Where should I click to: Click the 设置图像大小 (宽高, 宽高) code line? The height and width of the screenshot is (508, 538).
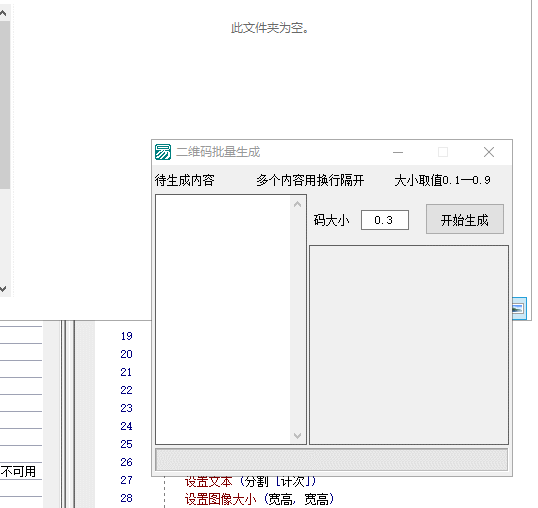point(259,499)
